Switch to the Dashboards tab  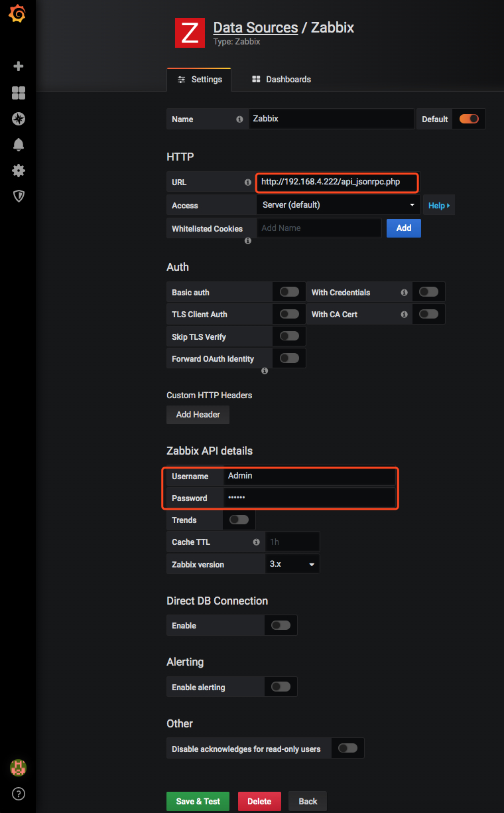coord(281,79)
